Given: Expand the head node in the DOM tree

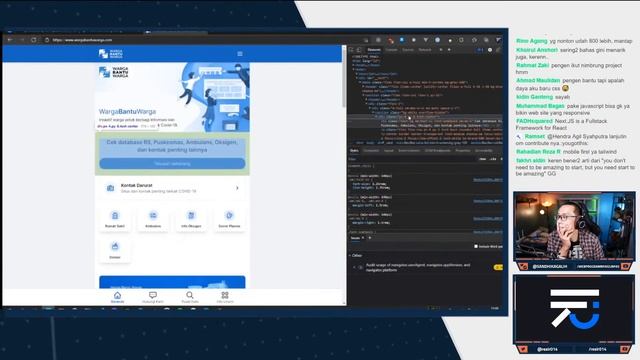Looking at the screenshot, I should click(x=354, y=65).
